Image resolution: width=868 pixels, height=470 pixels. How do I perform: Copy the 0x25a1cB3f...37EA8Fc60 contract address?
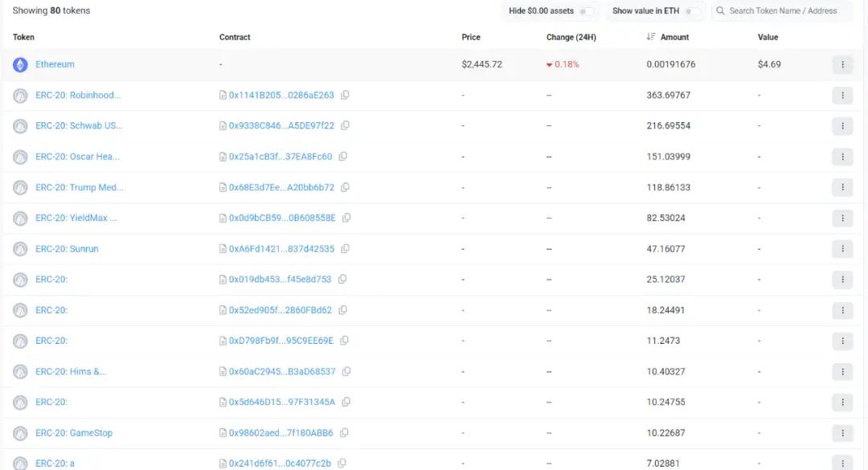(342, 157)
